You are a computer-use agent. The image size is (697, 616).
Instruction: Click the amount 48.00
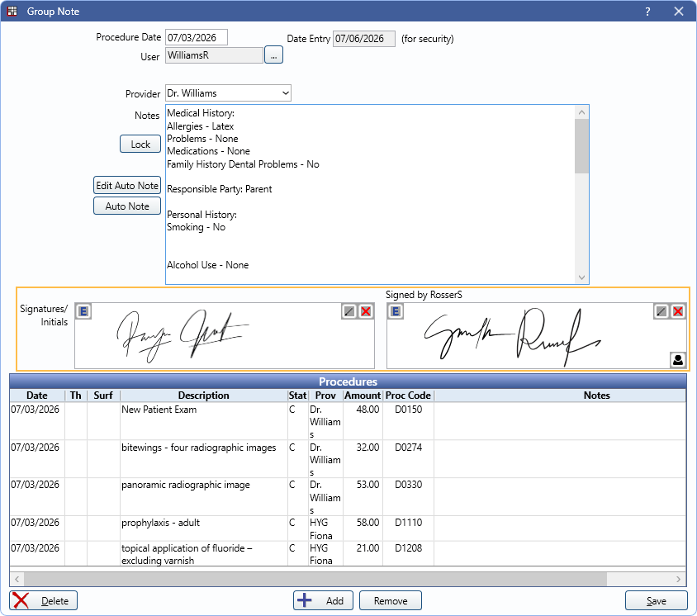368,410
